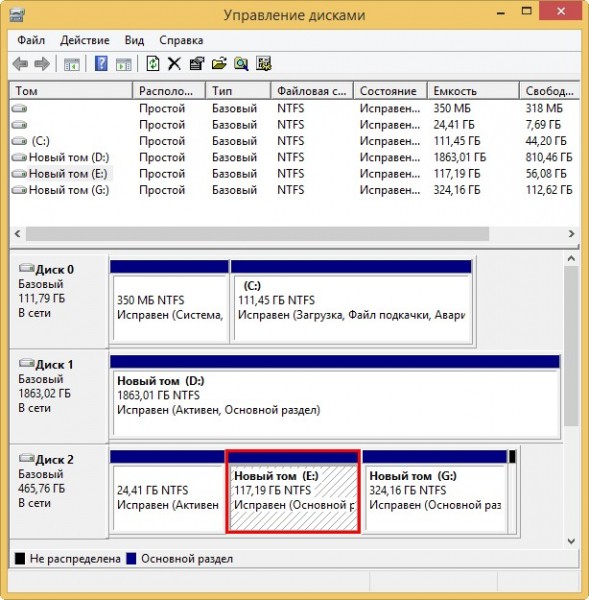This screenshot has width=589, height=600.
Task: Click the down arrow of the disk pane scrollbar
Action: (571, 541)
